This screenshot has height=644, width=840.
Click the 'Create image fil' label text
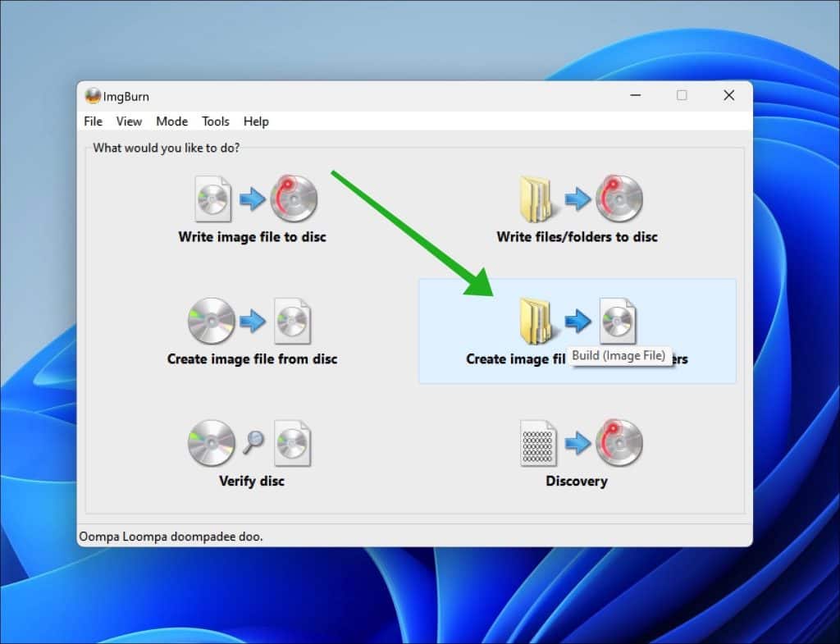click(516, 359)
